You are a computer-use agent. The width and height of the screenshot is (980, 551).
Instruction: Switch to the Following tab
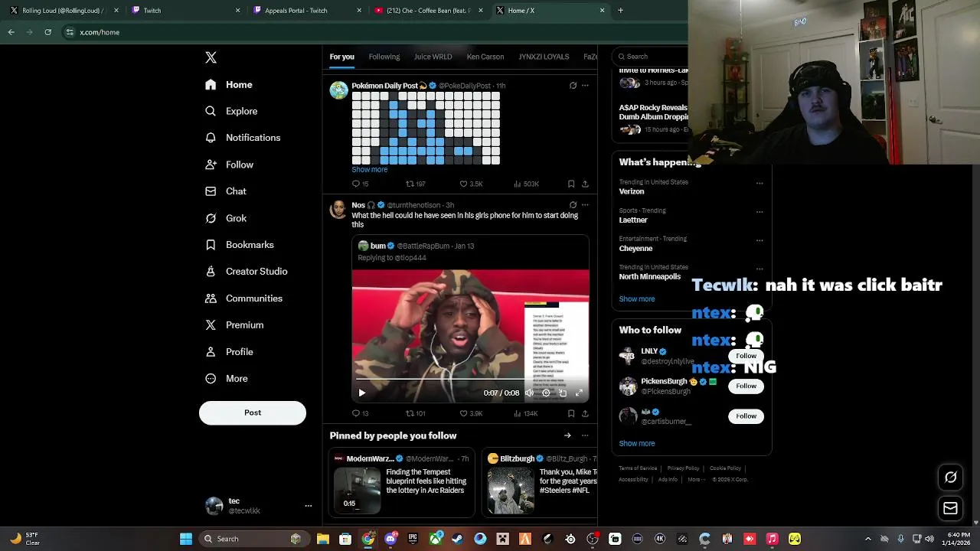pos(384,57)
